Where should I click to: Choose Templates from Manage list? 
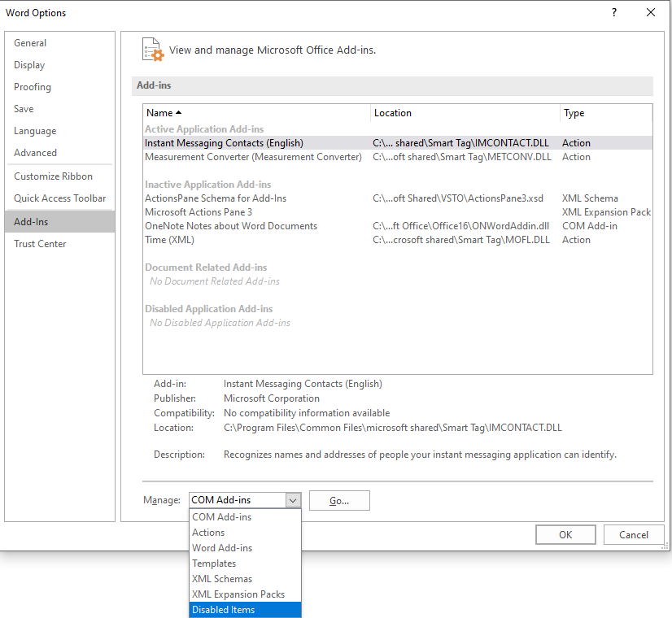[245, 564]
